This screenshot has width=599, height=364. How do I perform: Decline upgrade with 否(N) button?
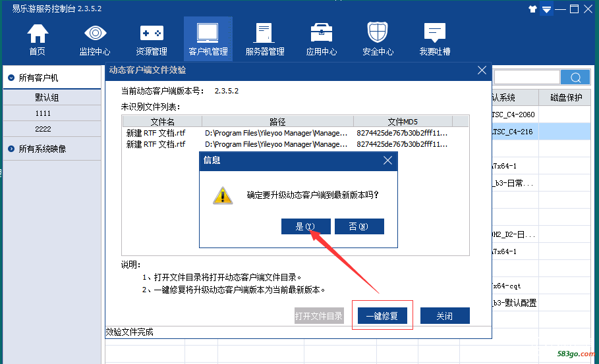[x=359, y=226]
